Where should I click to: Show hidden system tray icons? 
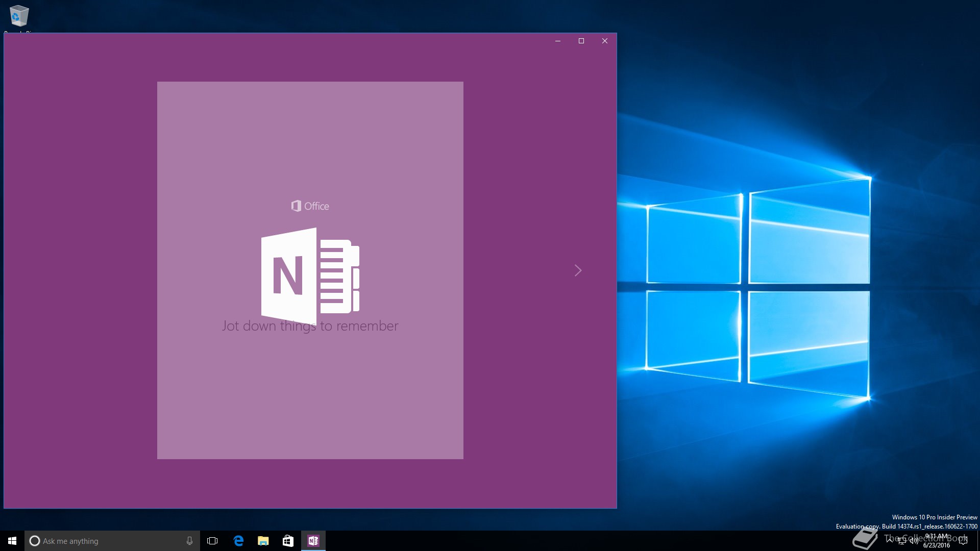point(890,541)
